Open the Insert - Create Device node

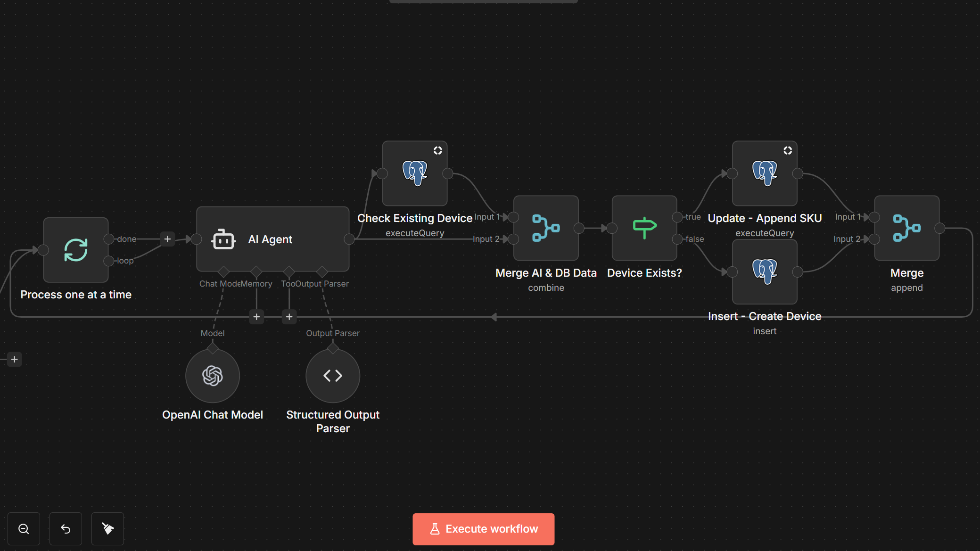pyautogui.click(x=764, y=272)
